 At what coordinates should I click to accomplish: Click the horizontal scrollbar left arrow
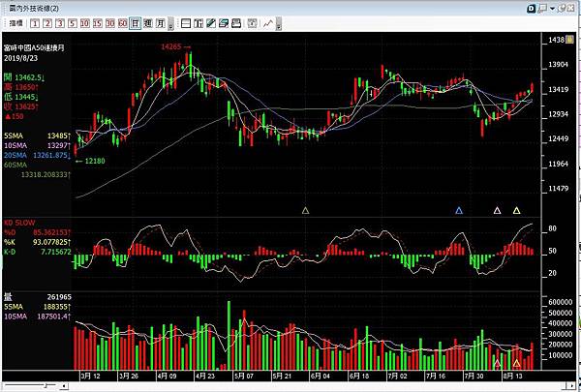point(64,386)
